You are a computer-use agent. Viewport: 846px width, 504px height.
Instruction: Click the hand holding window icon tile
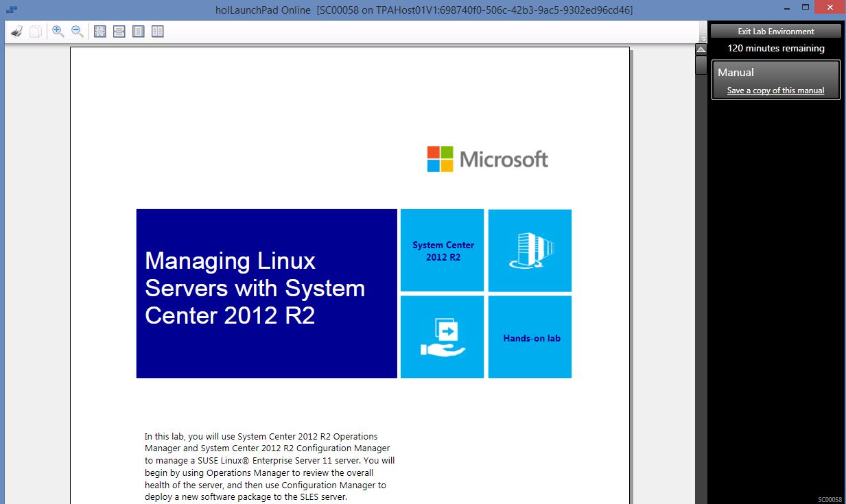(443, 337)
